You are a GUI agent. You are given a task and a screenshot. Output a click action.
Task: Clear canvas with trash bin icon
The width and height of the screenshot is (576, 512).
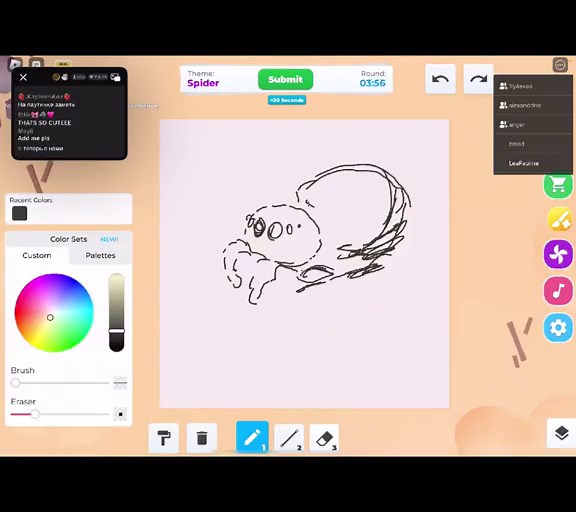[202, 438]
